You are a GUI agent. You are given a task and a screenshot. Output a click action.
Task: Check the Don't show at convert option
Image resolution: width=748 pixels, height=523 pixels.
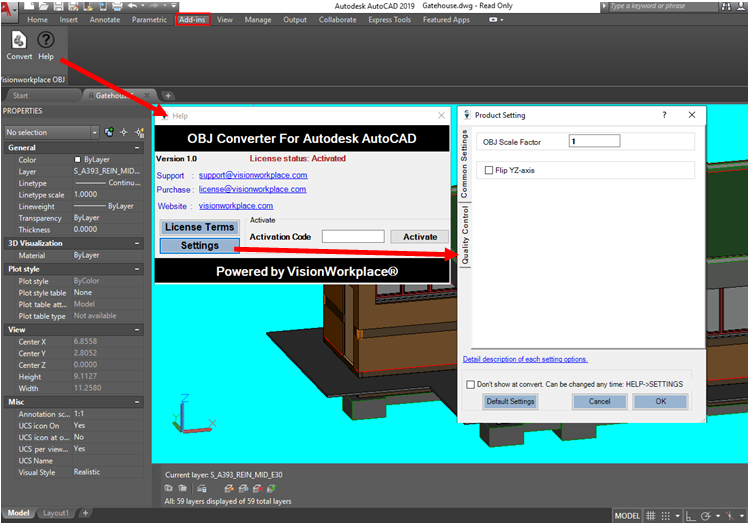[x=470, y=384]
